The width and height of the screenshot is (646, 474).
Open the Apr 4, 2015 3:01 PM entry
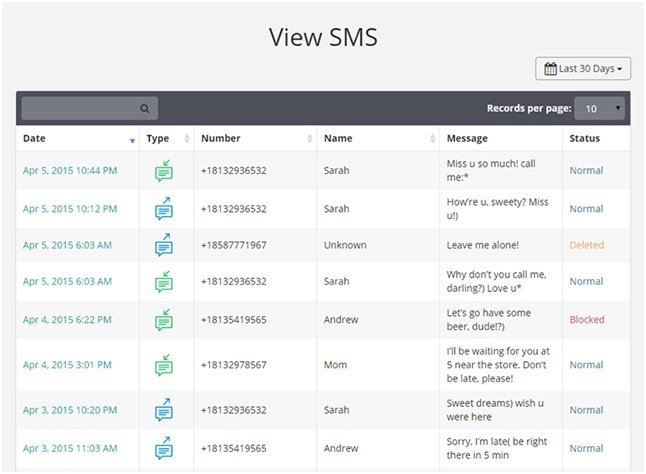click(67, 365)
